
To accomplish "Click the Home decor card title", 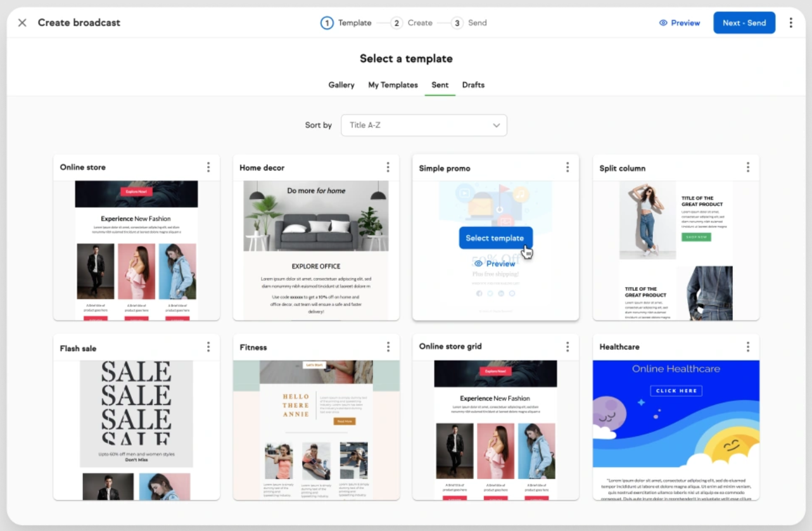I will click(262, 168).
